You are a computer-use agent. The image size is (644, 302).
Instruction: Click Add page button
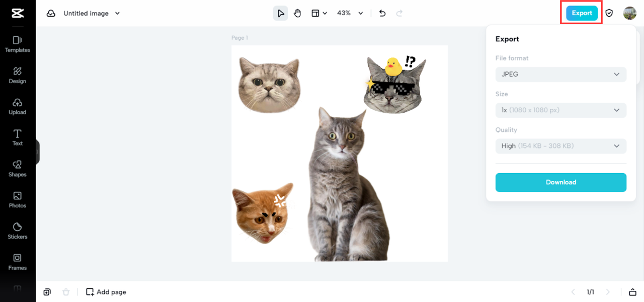point(106,292)
